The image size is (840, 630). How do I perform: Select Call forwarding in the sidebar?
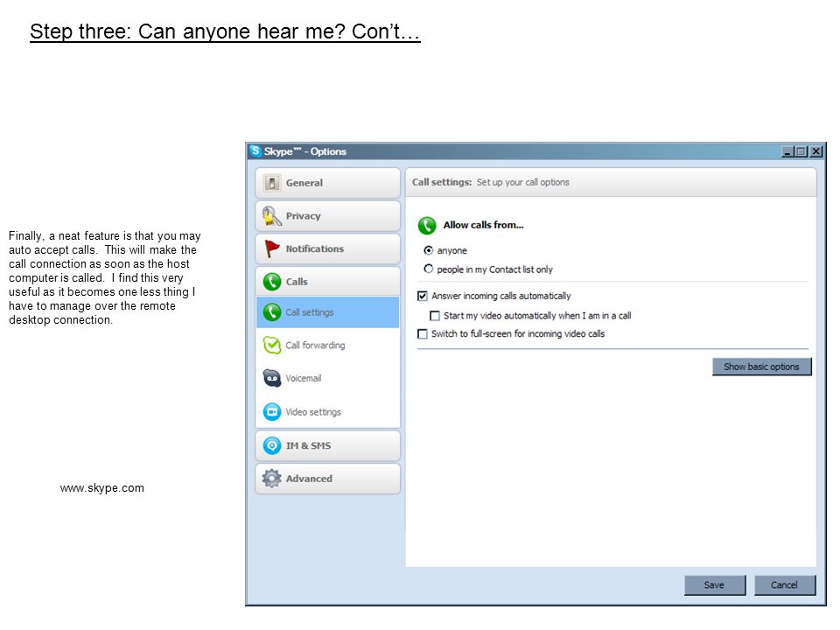(x=328, y=345)
